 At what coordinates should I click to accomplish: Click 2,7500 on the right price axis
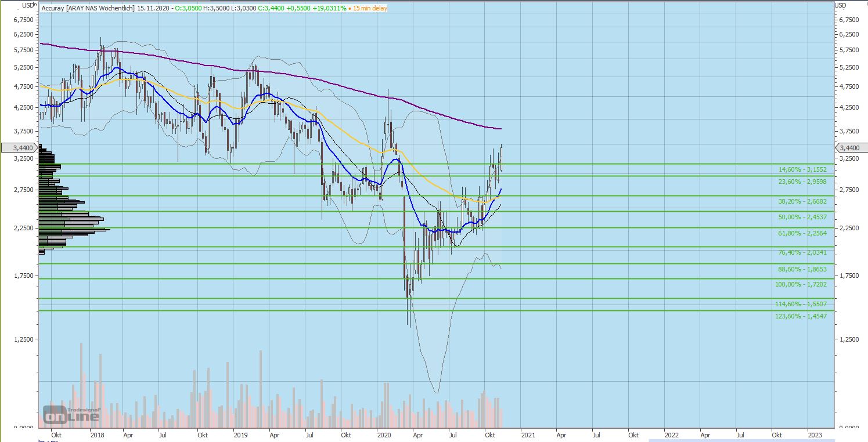pyautogui.click(x=849, y=190)
